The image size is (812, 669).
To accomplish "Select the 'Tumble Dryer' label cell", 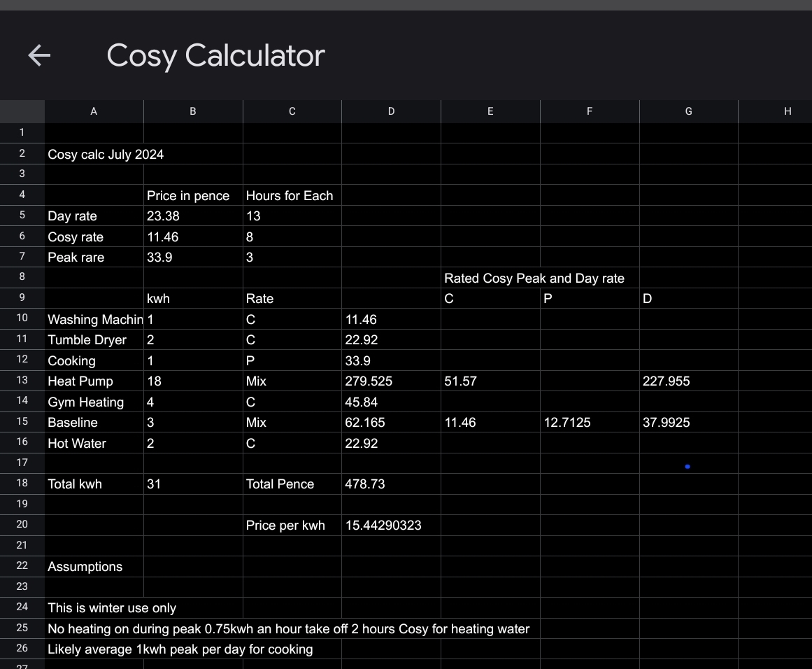I will click(x=94, y=340).
